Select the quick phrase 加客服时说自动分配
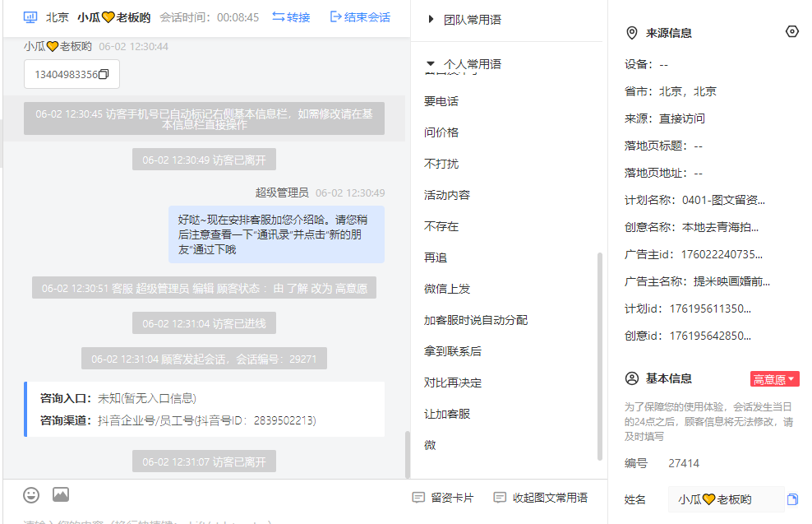The height and width of the screenshot is (524, 812). click(476, 320)
